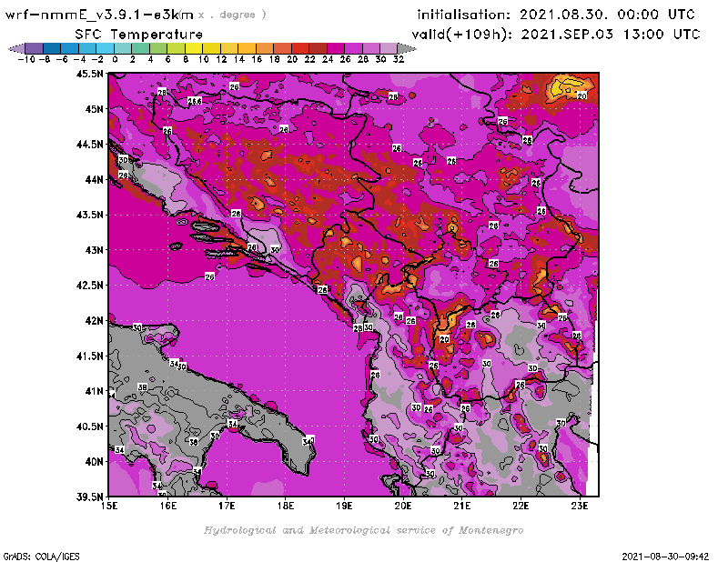Click the 43.5N latitude label
The image size is (728, 562).
(89, 215)
